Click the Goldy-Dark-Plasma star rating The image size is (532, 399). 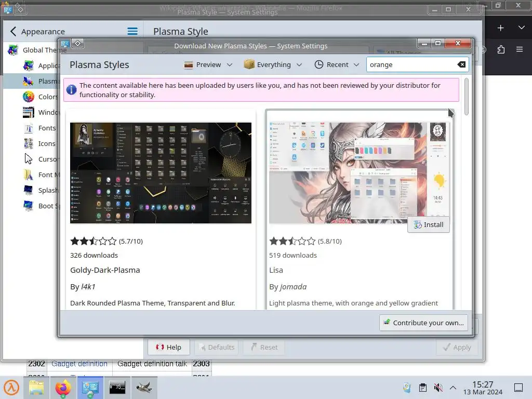click(x=94, y=241)
